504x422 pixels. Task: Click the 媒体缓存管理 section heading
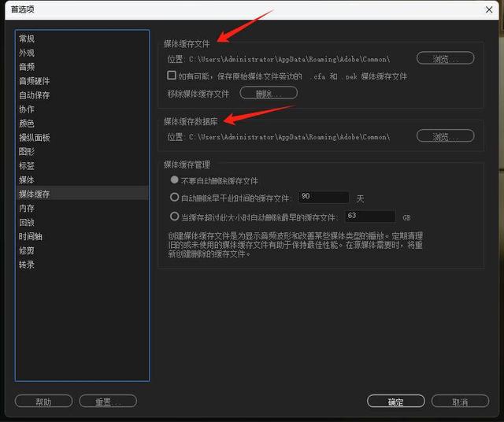(x=187, y=165)
